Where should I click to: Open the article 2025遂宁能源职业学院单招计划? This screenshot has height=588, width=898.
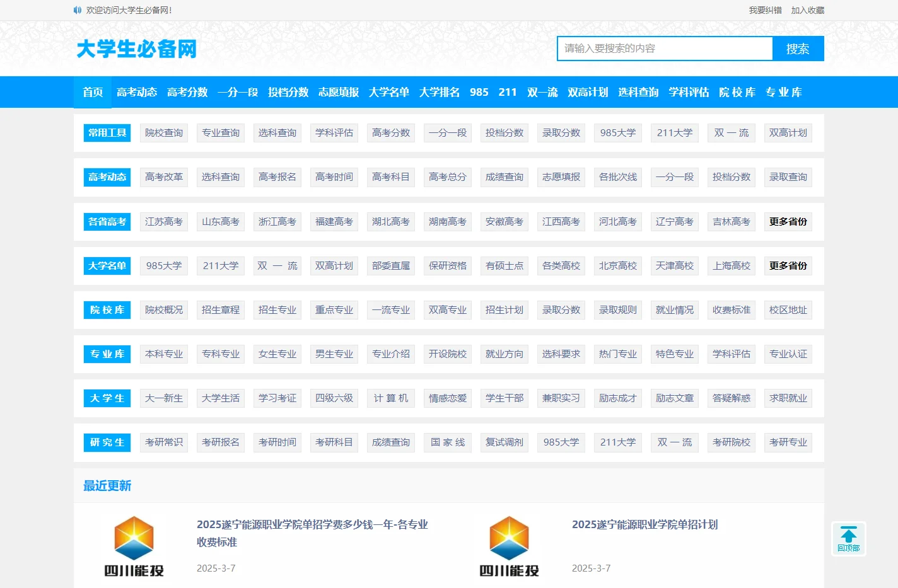point(644,524)
